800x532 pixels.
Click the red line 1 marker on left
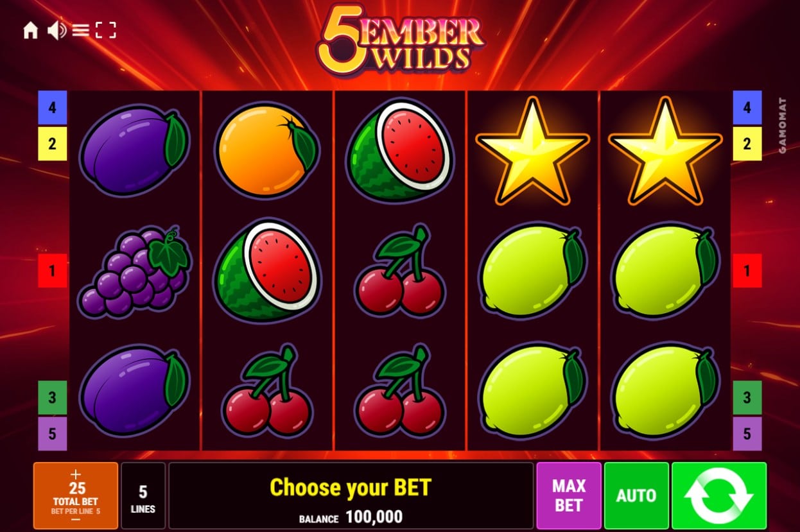(x=52, y=270)
